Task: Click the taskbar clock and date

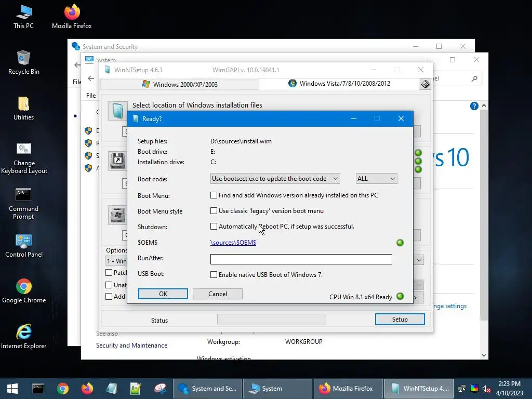Action: 509,389
